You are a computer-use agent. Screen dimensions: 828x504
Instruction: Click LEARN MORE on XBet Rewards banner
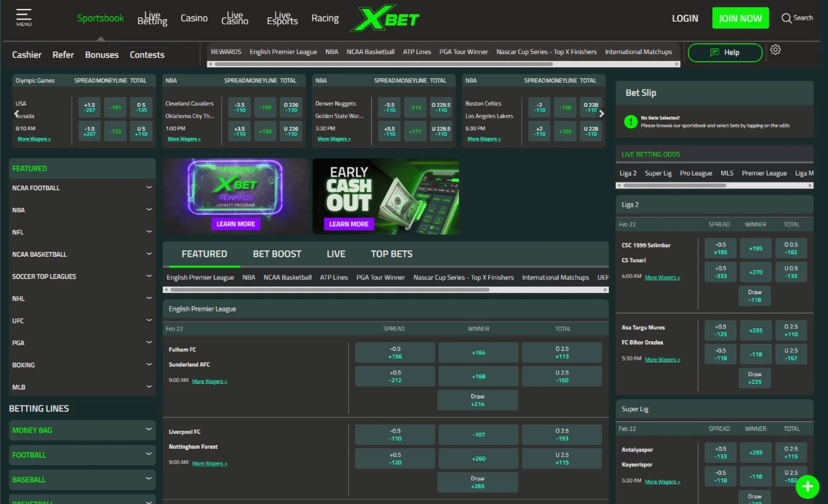pyautogui.click(x=236, y=224)
